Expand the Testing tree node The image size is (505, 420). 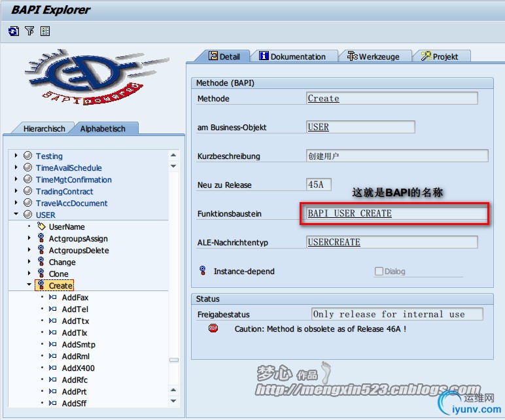click(x=16, y=156)
